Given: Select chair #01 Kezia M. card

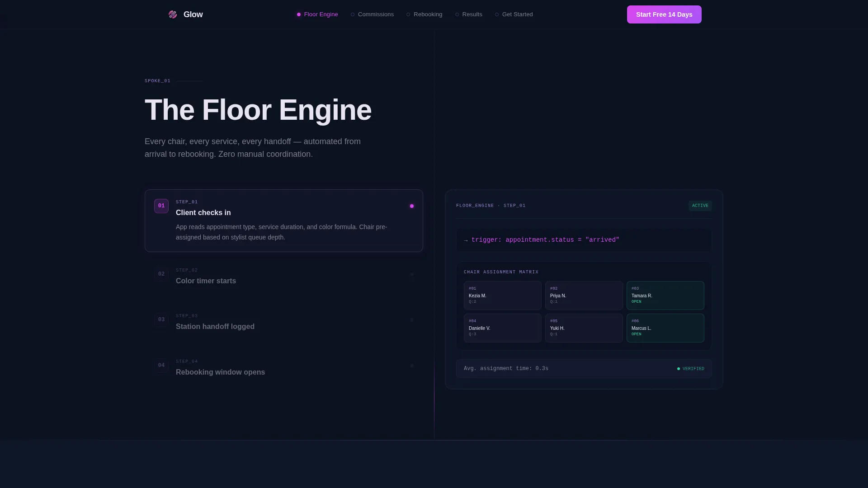Looking at the screenshot, I should tap(503, 296).
